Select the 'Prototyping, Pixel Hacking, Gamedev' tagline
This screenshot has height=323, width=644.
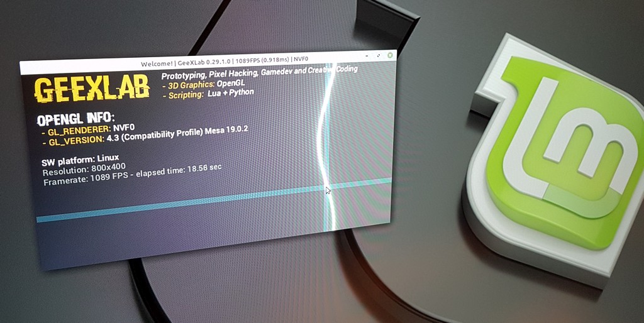coord(260,72)
